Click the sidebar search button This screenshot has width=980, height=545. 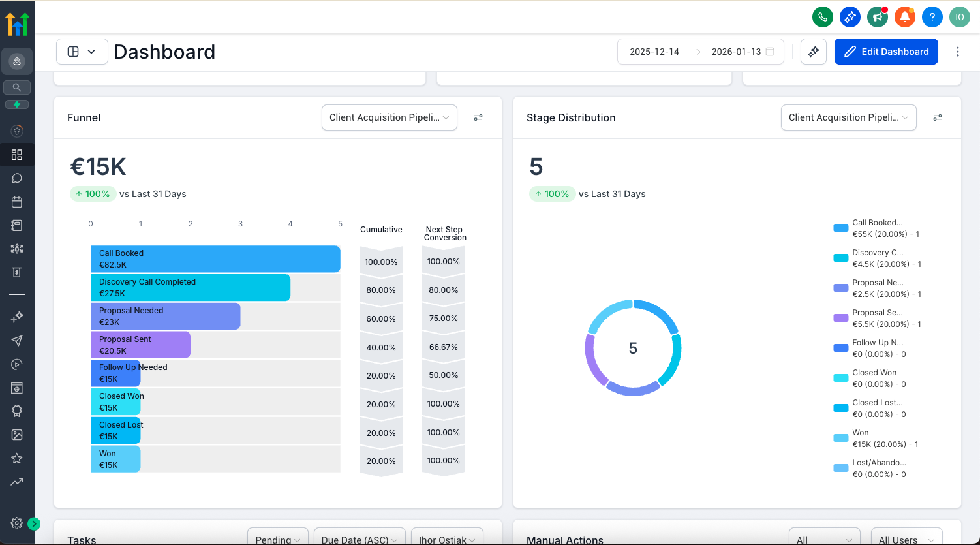(x=17, y=87)
